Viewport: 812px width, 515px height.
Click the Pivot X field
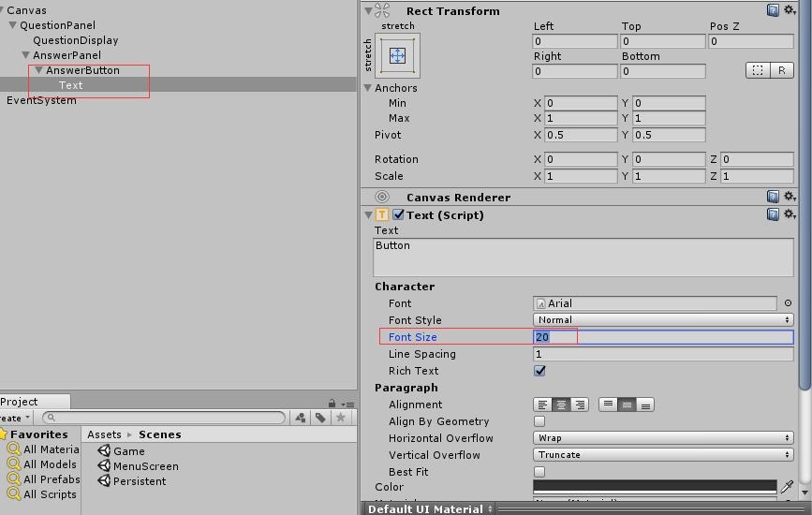tap(581, 135)
